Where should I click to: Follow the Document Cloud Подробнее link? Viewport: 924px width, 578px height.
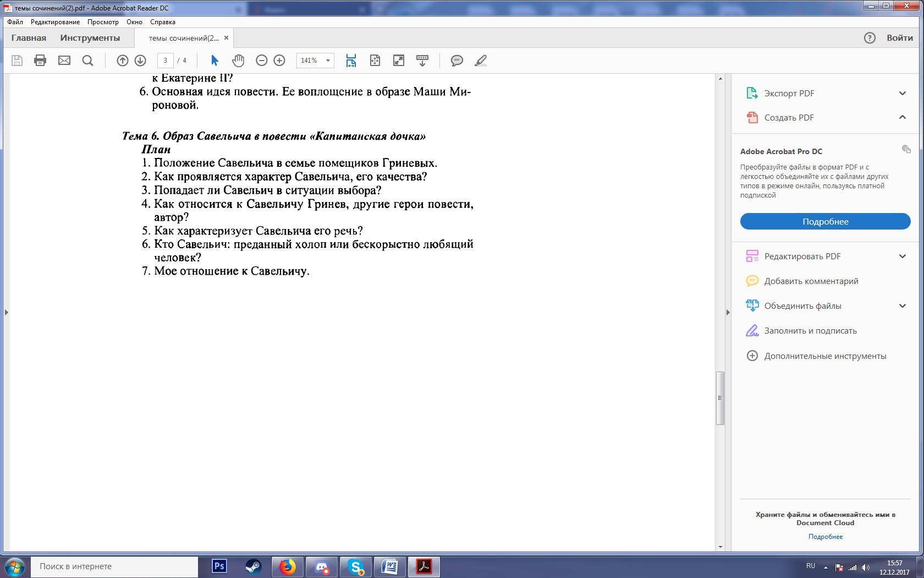pyautogui.click(x=825, y=537)
